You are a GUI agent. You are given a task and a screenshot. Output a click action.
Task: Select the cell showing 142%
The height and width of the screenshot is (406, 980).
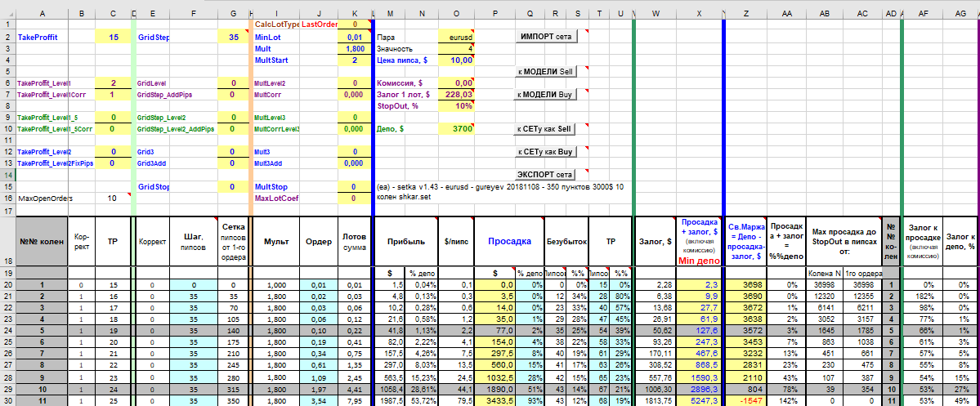pos(786,399)
